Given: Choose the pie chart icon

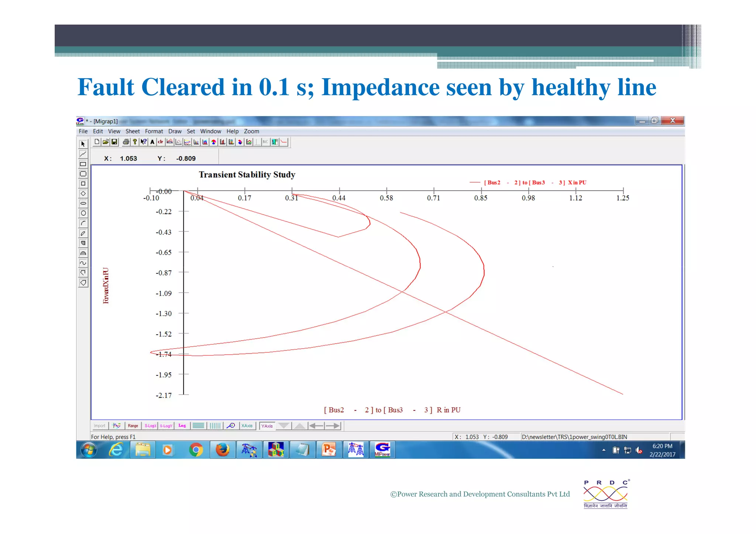Looking at the screenshot, I should point(214,142).
